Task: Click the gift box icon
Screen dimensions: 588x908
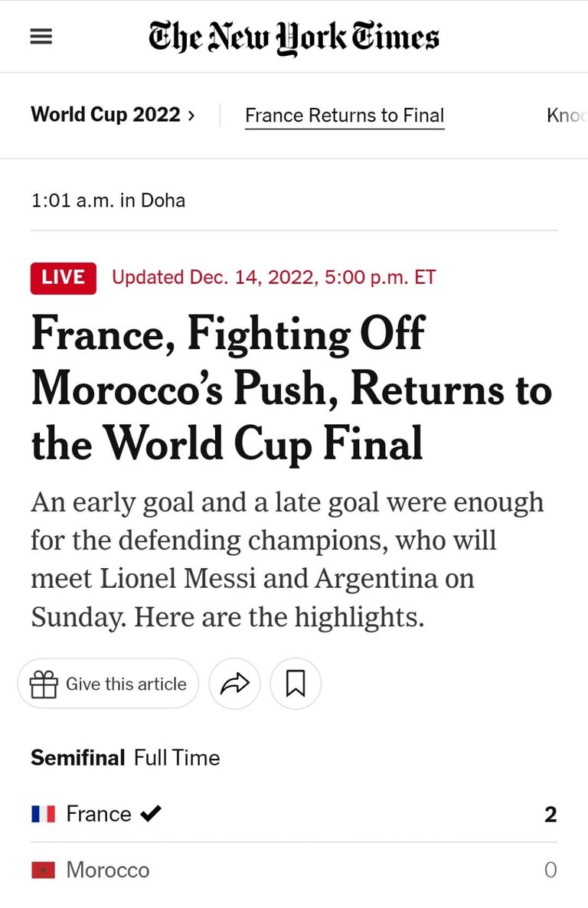Action: click(44, 684)
